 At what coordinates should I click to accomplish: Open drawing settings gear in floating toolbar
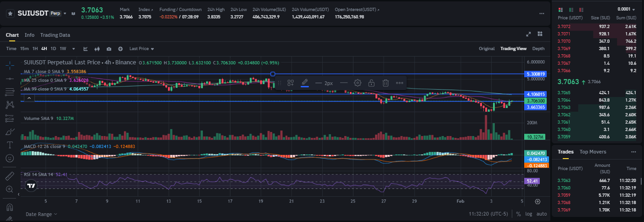click(x=358, y=83)
